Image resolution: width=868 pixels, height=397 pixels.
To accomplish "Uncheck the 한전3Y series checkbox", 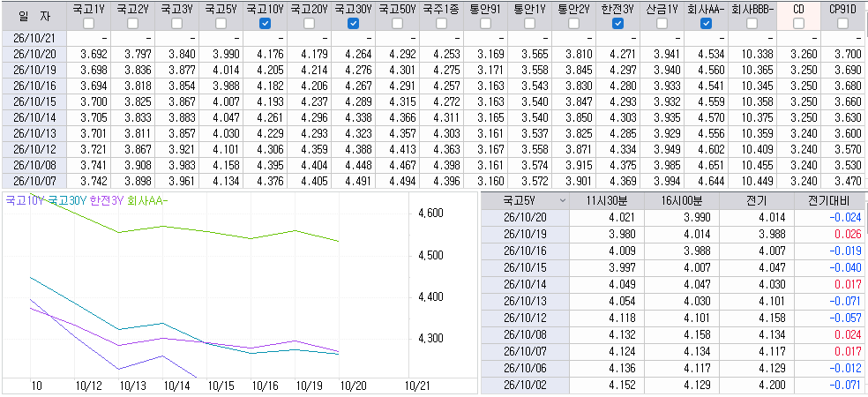I will point(617,23).
